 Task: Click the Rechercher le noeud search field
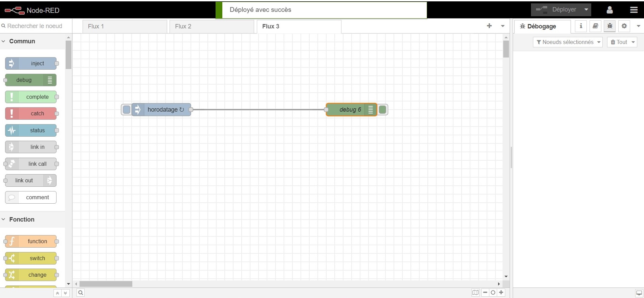point(35,26)
